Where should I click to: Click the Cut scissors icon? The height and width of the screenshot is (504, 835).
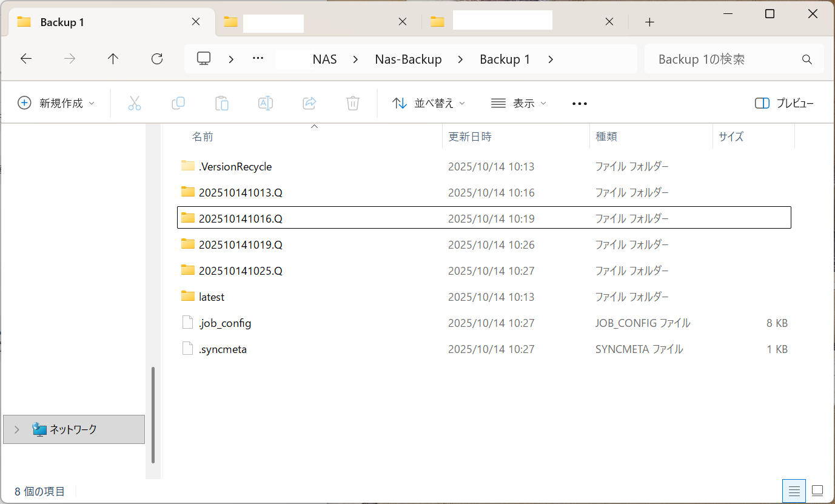coord(135,103)
